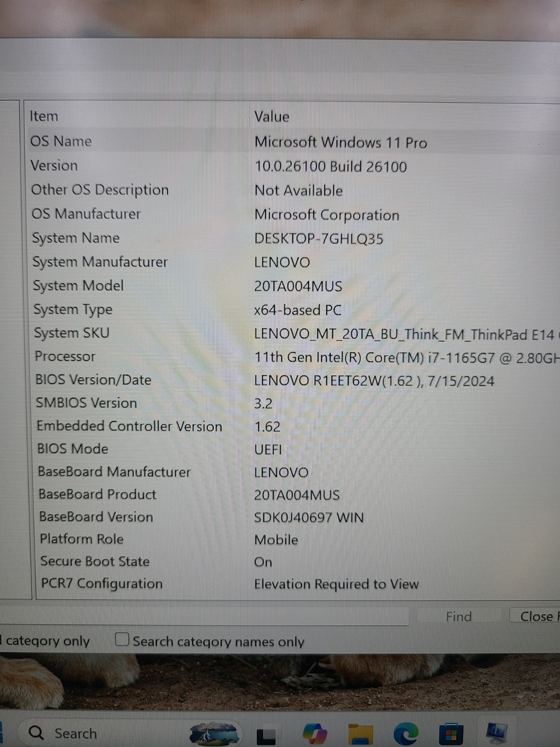Click the value UEFI
The height and width of the screenshot is (747, 560).
point(268,450)
